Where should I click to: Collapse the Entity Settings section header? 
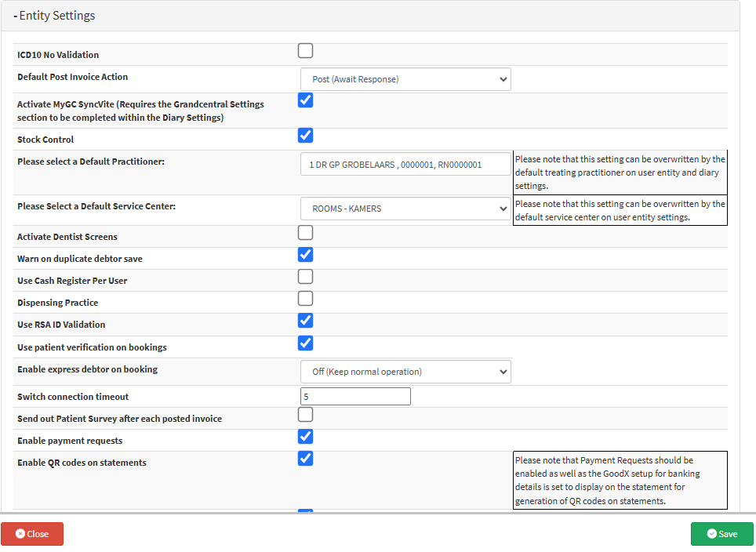point(55,16)
